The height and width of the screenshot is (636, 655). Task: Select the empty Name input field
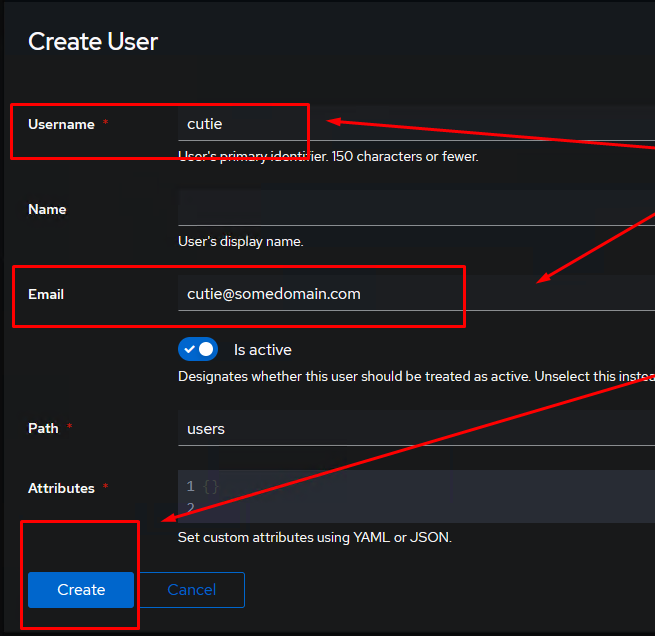click(416, 208)
